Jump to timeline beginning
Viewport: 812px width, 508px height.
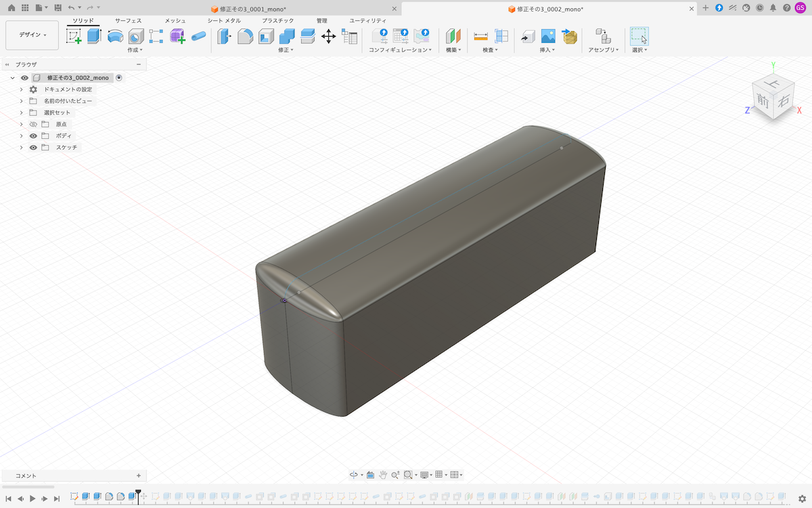coord(8,499)
